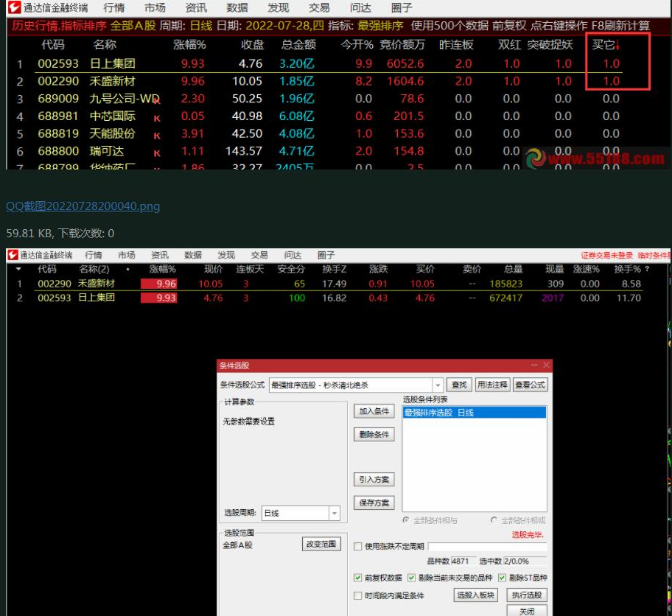The image size is (672, 616).
Task: Click the 删除条件 button
Action: [x=374, y=435]
